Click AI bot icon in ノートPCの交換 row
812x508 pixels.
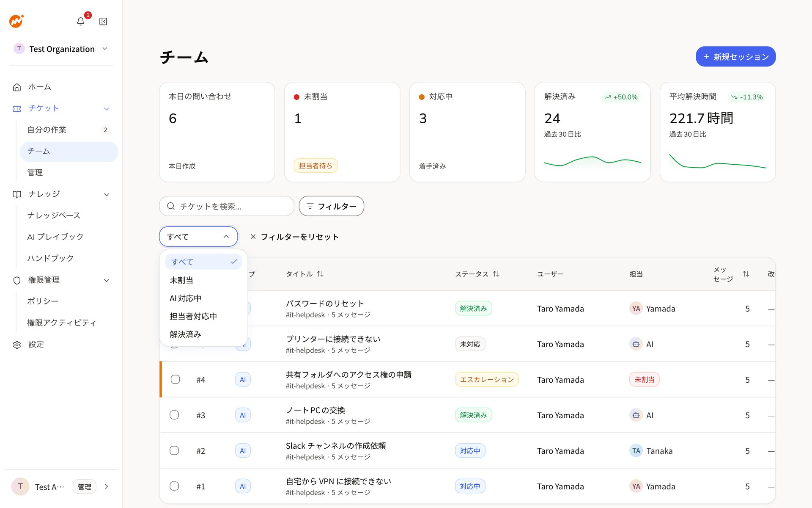tap(636, 415)
